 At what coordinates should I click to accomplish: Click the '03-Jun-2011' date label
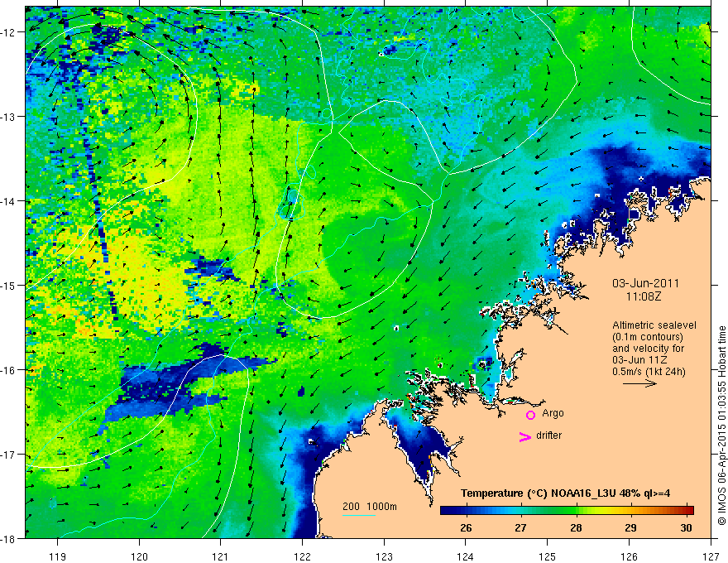point(645,283)
